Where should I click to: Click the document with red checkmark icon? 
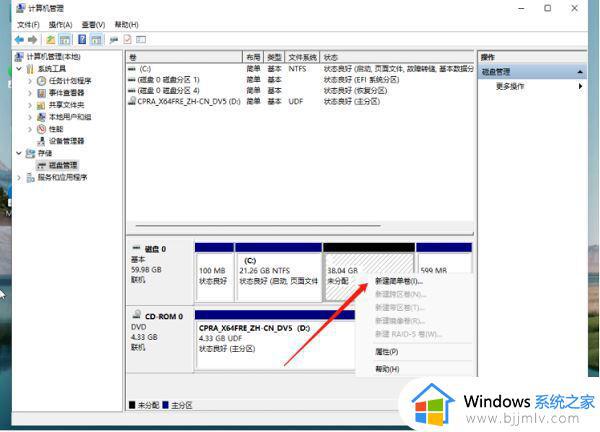click(x=127, y=39)
